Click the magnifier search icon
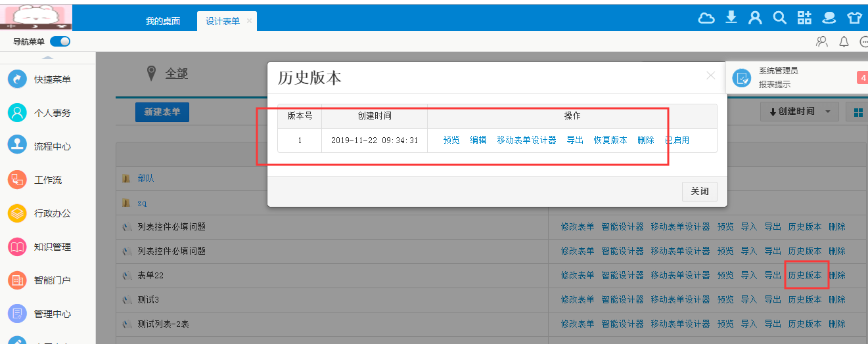Screen dimensions: 868x344 point(780,18)
